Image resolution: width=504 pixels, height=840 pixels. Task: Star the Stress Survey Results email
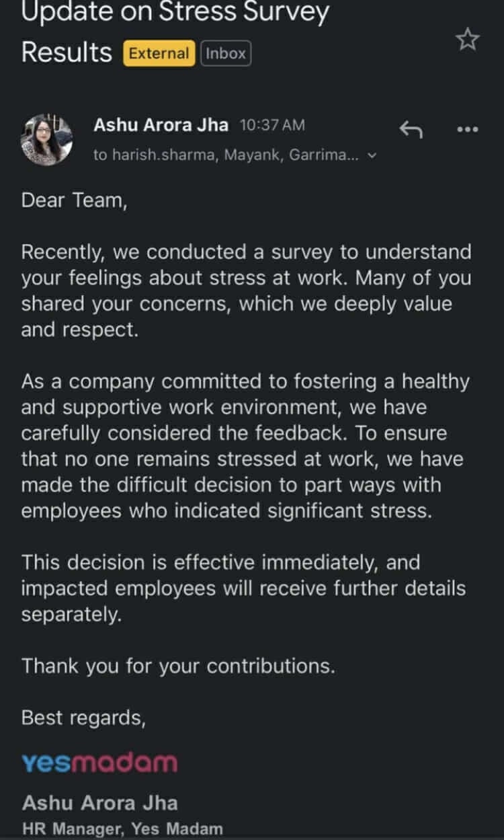point(468,41)
